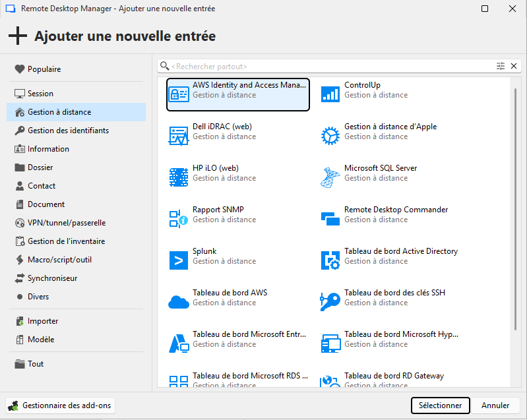
Task: Select the Divers category
Action: click(x=76, y=297)
